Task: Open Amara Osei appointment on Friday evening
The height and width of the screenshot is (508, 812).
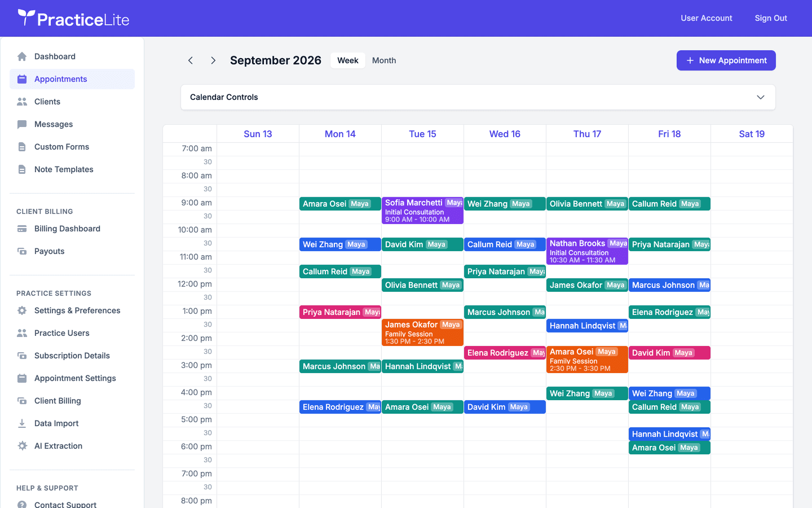Action: [669, 448]
